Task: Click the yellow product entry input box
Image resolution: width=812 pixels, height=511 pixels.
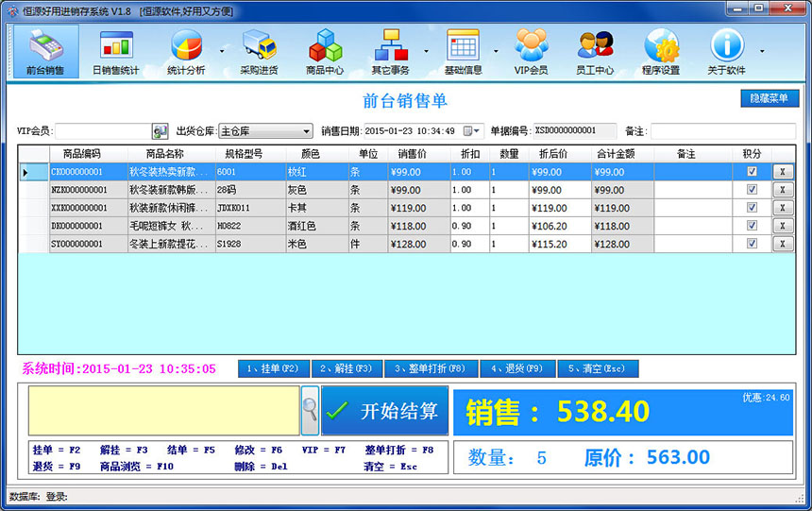Action: click(x=164, y=410)
